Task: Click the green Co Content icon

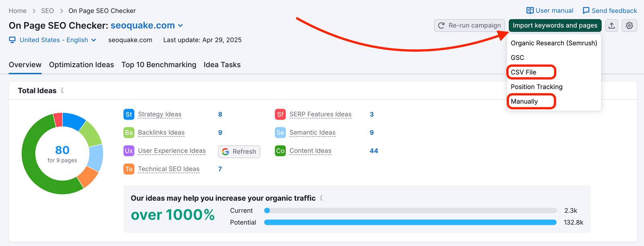Action: pos(280,151)
